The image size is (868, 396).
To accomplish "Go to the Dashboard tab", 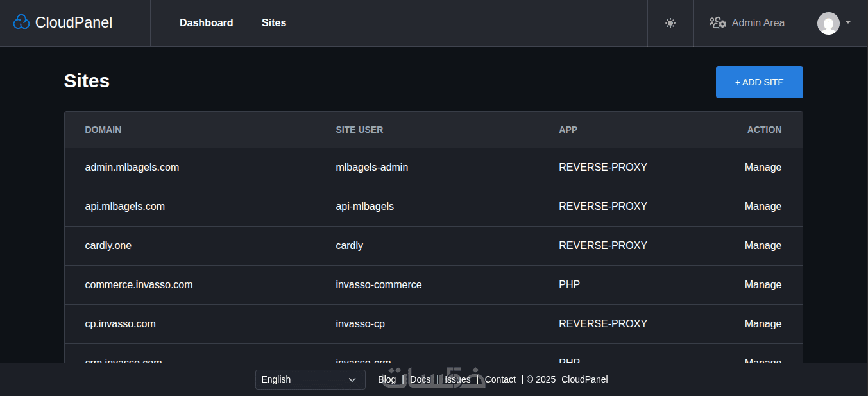I will pyautogui.click(x=206, y=23).
